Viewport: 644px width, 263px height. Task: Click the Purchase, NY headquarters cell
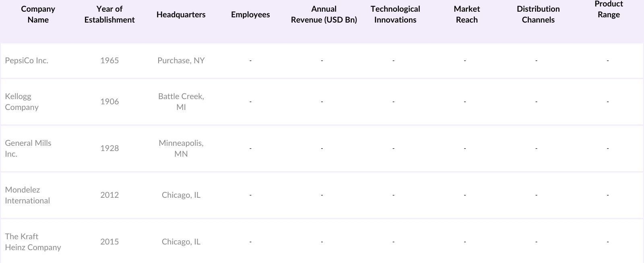coord(181,60)
